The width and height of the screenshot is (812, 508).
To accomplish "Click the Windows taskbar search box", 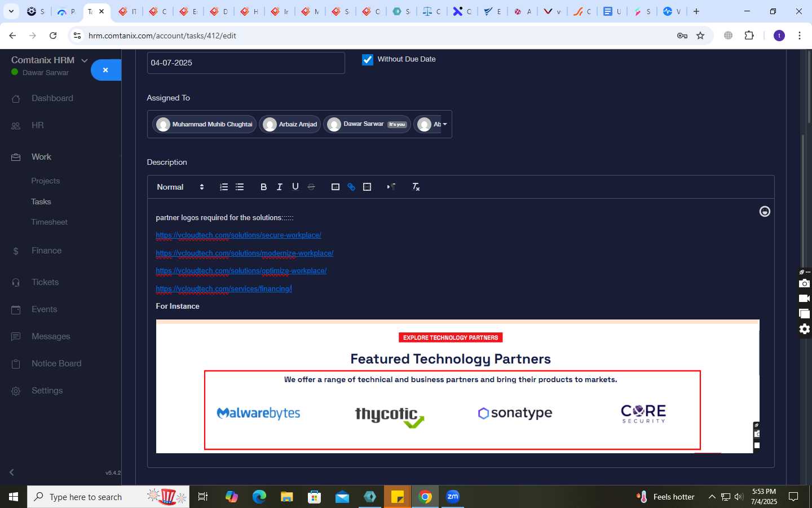I will [x=108, y=497].
